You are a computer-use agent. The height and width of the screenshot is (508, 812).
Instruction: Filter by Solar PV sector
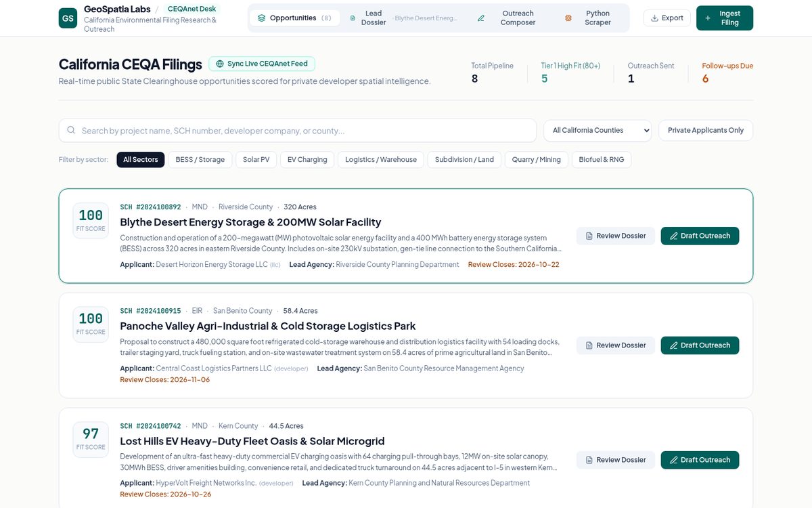[x=256, y=160]
